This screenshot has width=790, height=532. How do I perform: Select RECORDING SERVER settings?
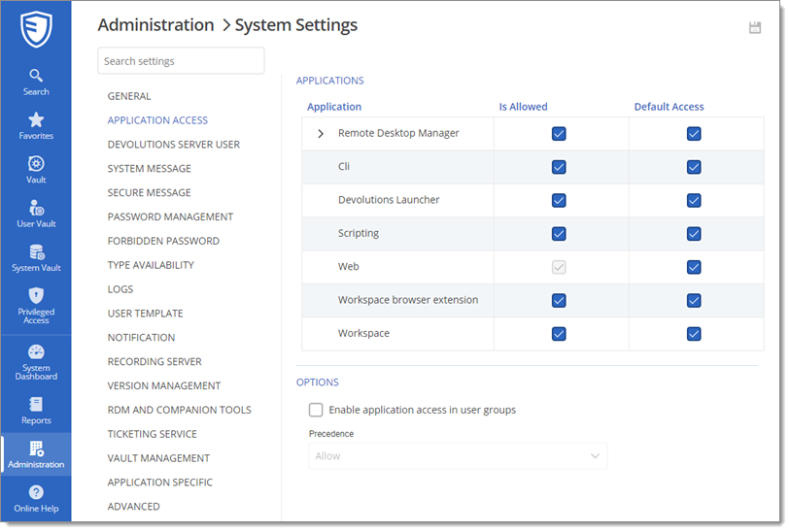[155, 362]
